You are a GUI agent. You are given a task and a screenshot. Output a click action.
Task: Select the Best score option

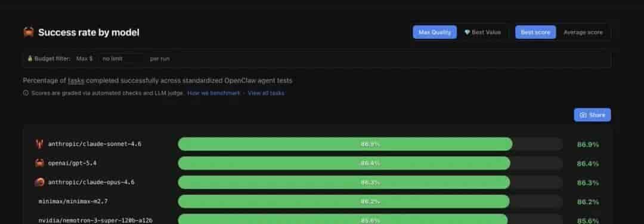coord(535,32)
